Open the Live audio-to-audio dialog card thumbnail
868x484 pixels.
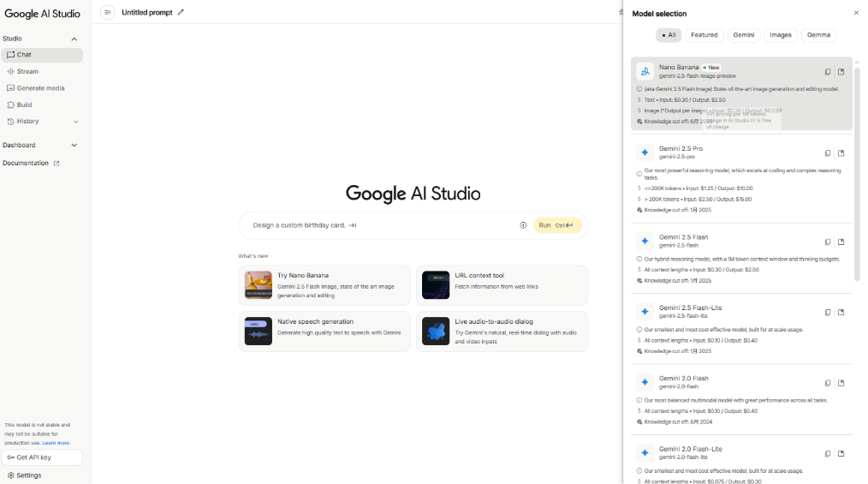[436, 332]
